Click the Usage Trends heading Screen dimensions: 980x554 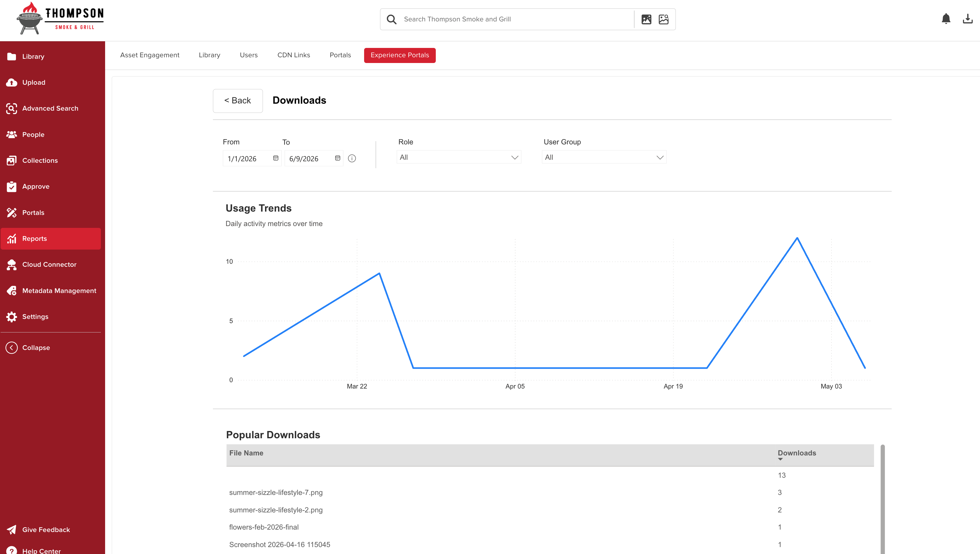258,208
